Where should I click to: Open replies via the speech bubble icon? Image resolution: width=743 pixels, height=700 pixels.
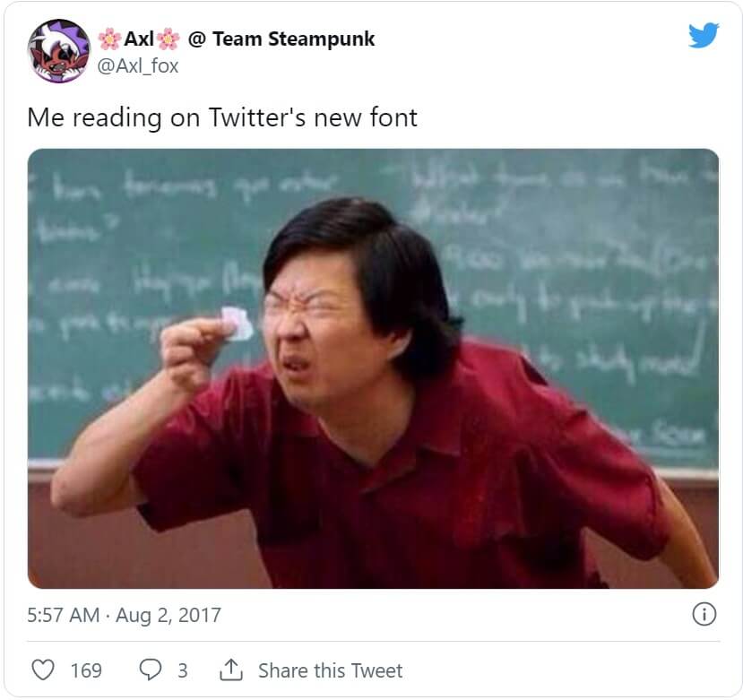151,670
